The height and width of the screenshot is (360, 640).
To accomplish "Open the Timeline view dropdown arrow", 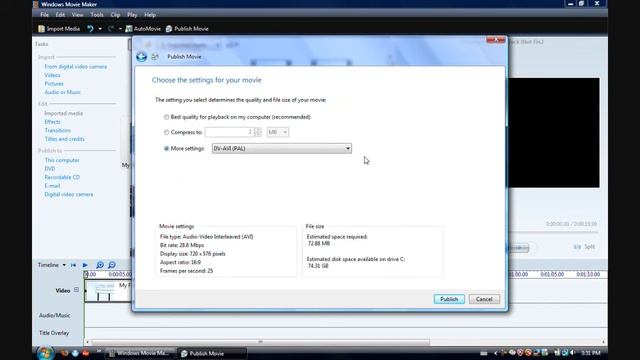I will click(x=64, y=265).
